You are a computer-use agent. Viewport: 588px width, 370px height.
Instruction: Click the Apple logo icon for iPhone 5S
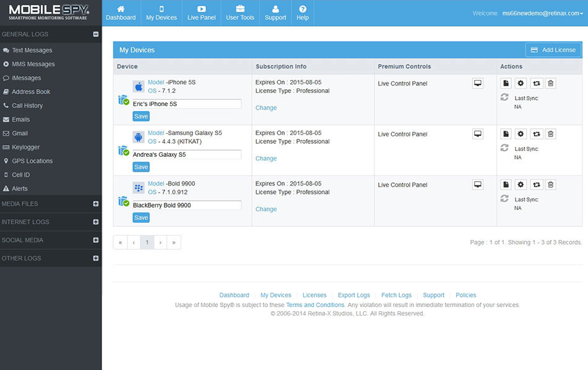(x=139, y=86)
